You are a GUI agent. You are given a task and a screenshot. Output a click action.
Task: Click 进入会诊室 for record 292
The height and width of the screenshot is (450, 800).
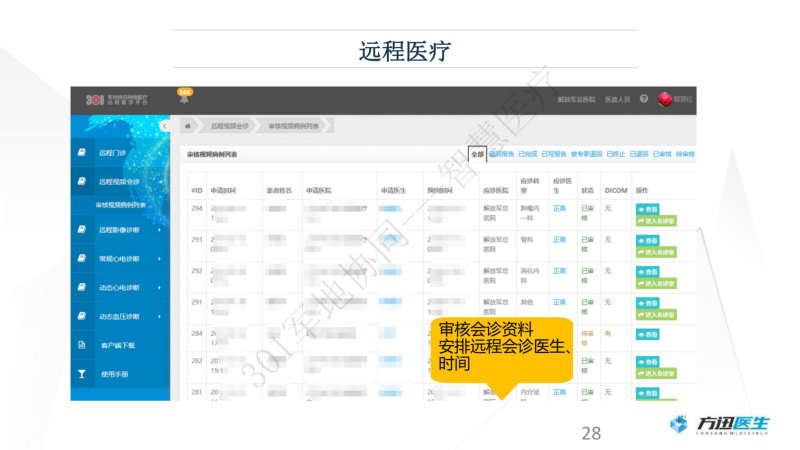(x=656, y=284)
